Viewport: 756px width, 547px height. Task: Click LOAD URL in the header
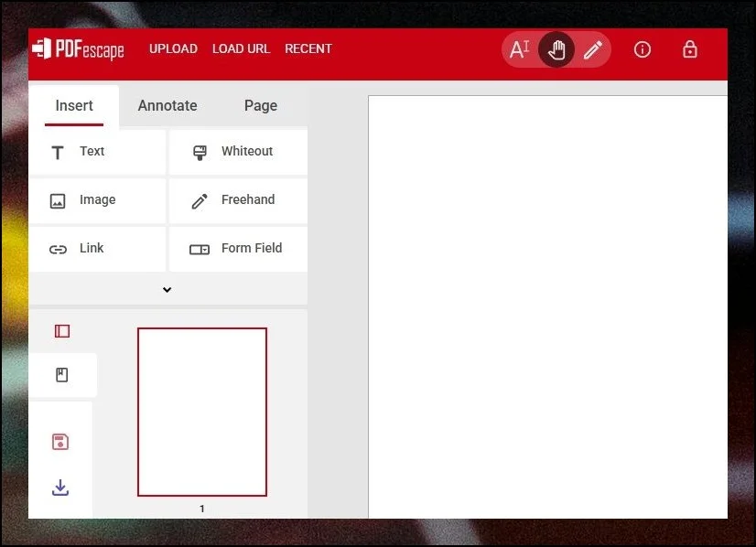[241, 49]
